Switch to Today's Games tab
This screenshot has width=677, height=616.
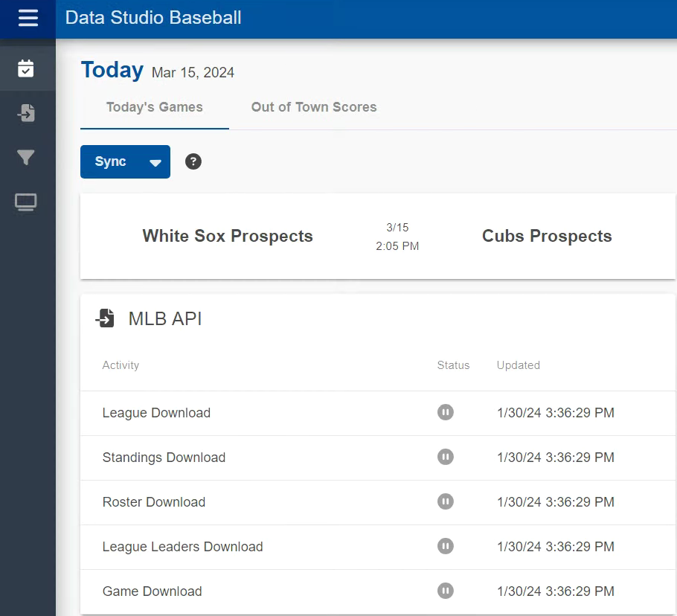[155, 107]
